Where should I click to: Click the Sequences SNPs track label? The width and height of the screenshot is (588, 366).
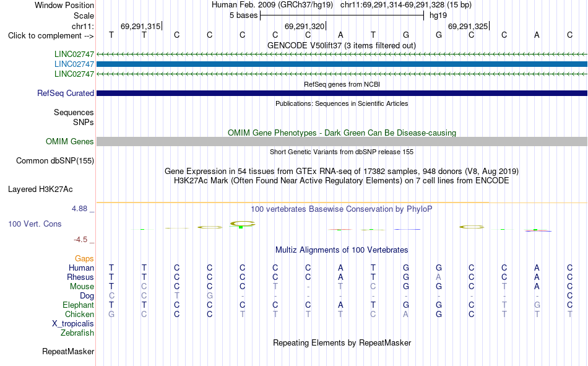pyautogui.click(x=74, y=117)
